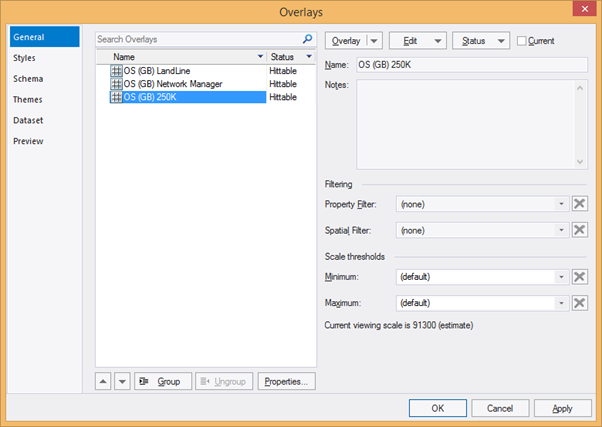602x427 pixels.
Task: Switch to the Styles tab
Action: (x=25, y=58)
